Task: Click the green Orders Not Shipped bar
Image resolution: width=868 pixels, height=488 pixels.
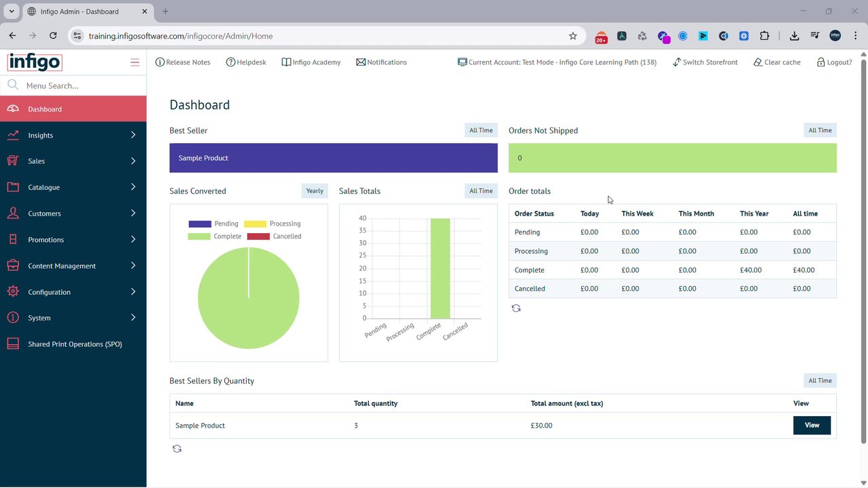Action: coord(673,158)
